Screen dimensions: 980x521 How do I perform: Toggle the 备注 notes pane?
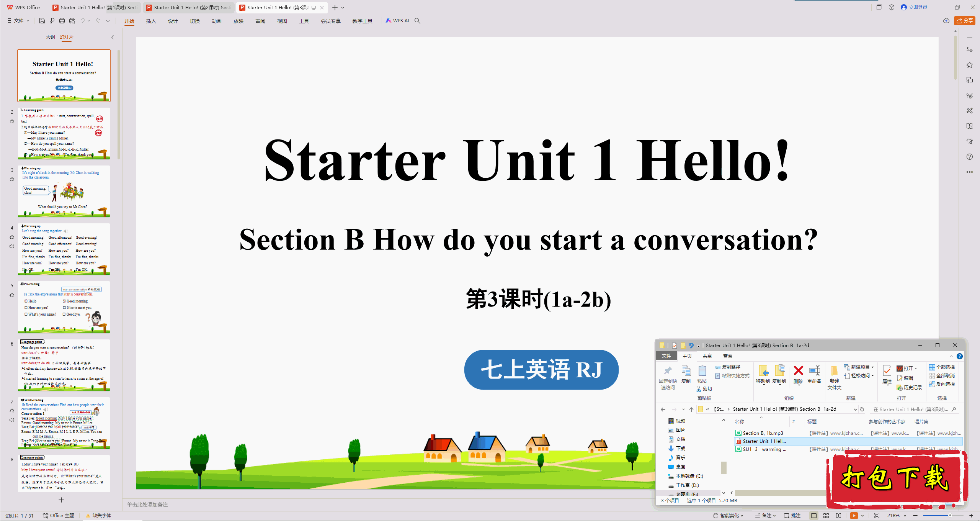[765, 516]
